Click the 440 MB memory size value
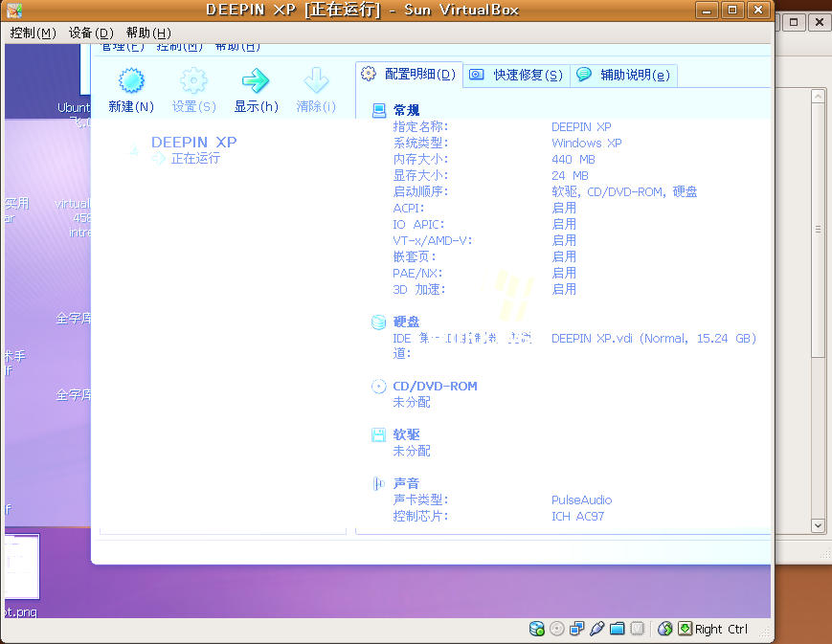The width and height of the screenshot is (832, 644). (573, 159)
